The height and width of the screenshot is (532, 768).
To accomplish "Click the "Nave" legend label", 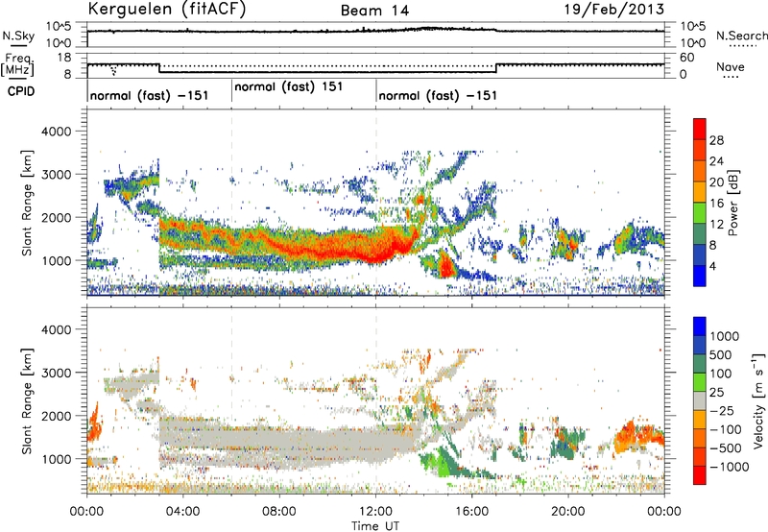I will (x=731, y=66).
